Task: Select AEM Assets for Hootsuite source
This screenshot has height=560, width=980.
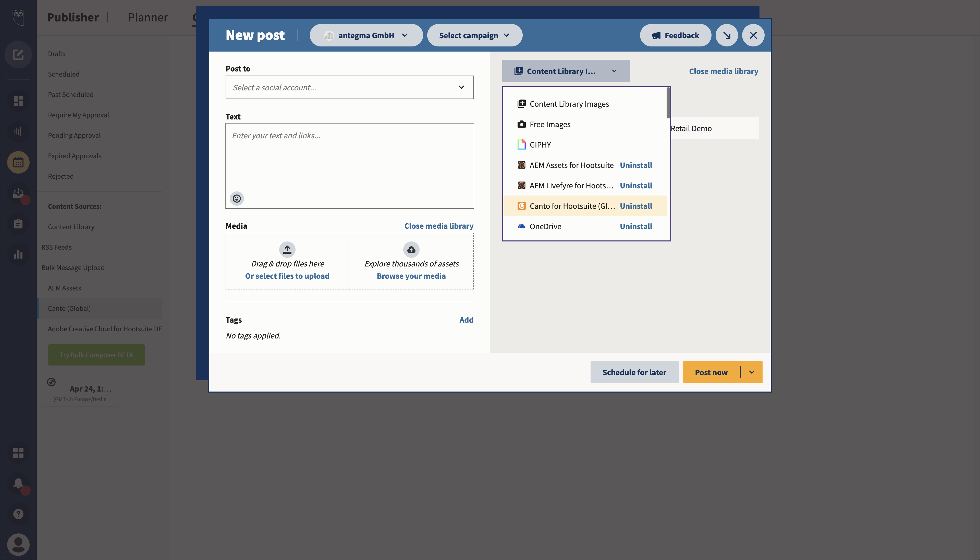Action: pyautogui.click(x=571, y=165)
